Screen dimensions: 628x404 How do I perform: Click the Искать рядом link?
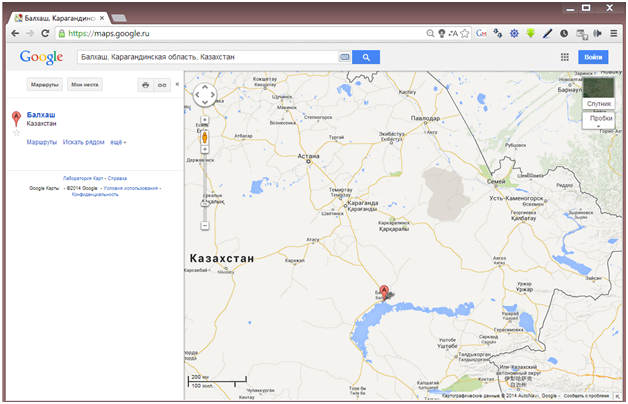point(83,142)
